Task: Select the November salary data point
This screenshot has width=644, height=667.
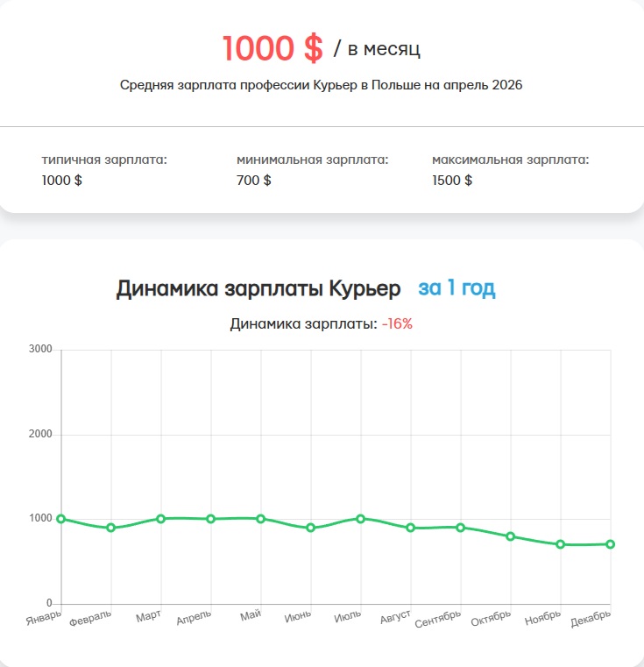Action: 560,544
